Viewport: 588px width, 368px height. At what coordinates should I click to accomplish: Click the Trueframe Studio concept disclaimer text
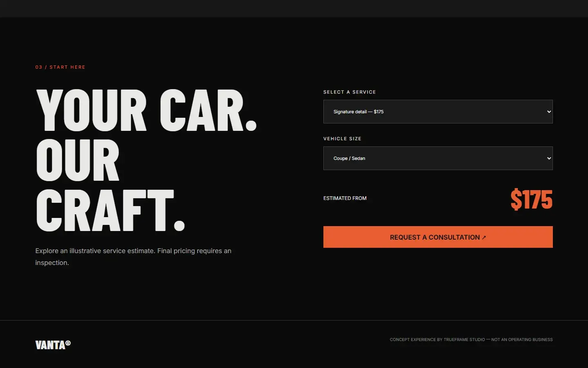click(x=471, y=340)
